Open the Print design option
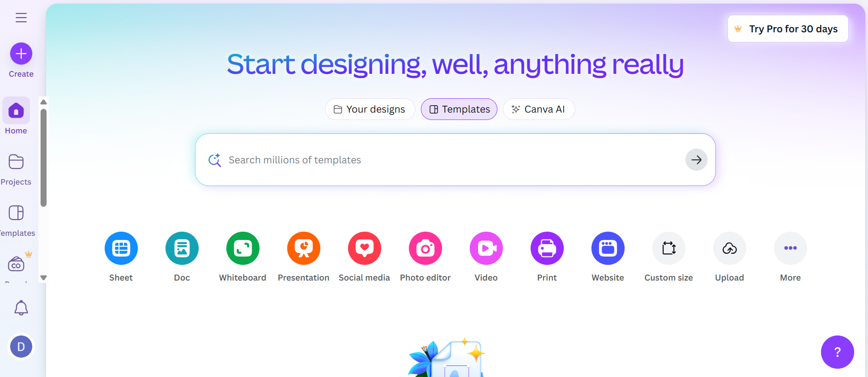The height and width of the screenshot is (377, 868). click(547, 248)
